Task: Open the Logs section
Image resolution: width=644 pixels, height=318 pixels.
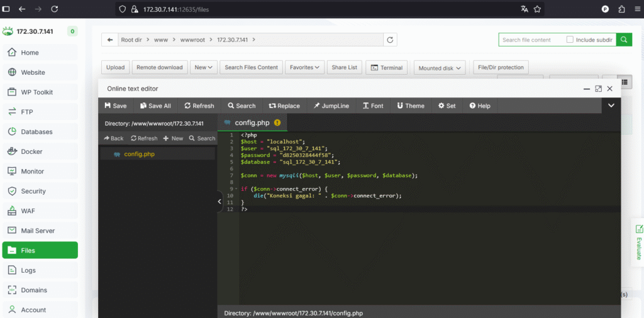Action: click(x=40, y=270)
